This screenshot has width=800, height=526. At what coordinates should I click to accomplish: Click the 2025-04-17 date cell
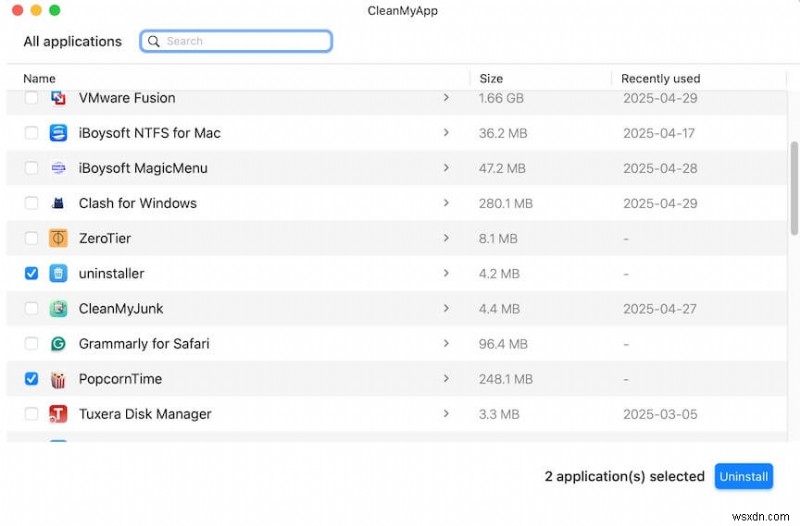point(659,133)
